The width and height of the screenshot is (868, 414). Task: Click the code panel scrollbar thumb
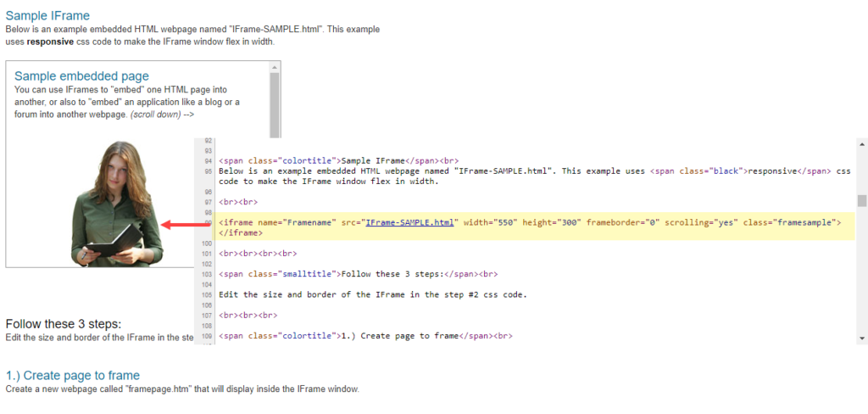[x=862, y=200]
